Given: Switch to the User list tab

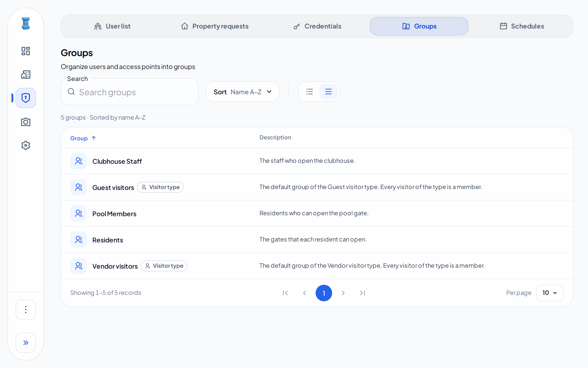Looking at the screenshot, I should click(x=112, y=26).
